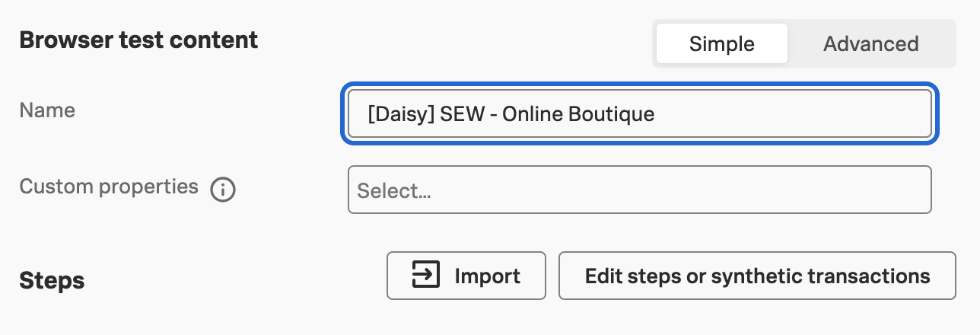Click the word "Boutique" in Name field
Image resolution: width=980 pixels, height=335 pixels.
616,115
